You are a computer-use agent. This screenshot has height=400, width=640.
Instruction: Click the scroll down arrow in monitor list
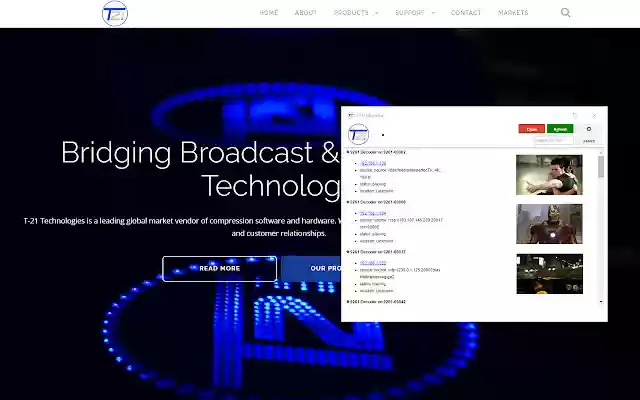coord(601,302)
